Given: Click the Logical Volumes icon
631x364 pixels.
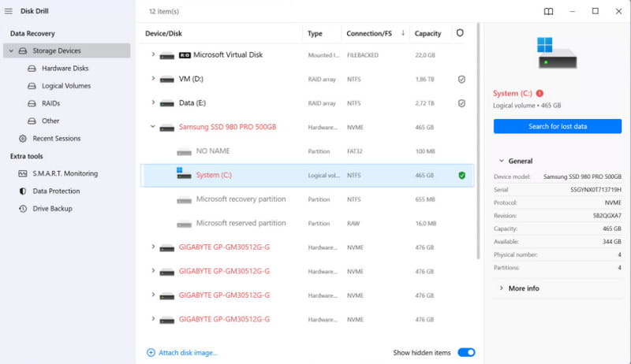Looking at the screenshot, I should click(x=32, y=86).
